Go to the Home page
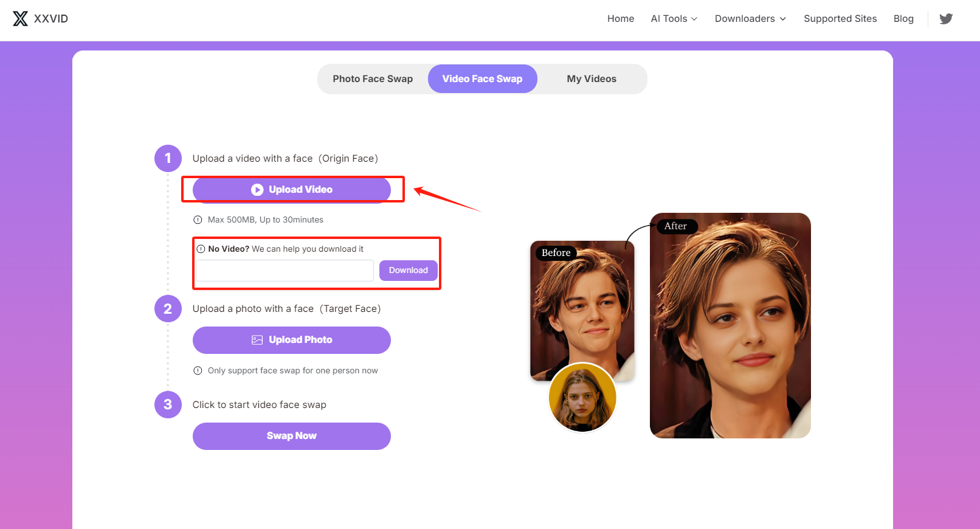Image resolution: width=980 pixels, height=529 pixels. click(621, 19)
